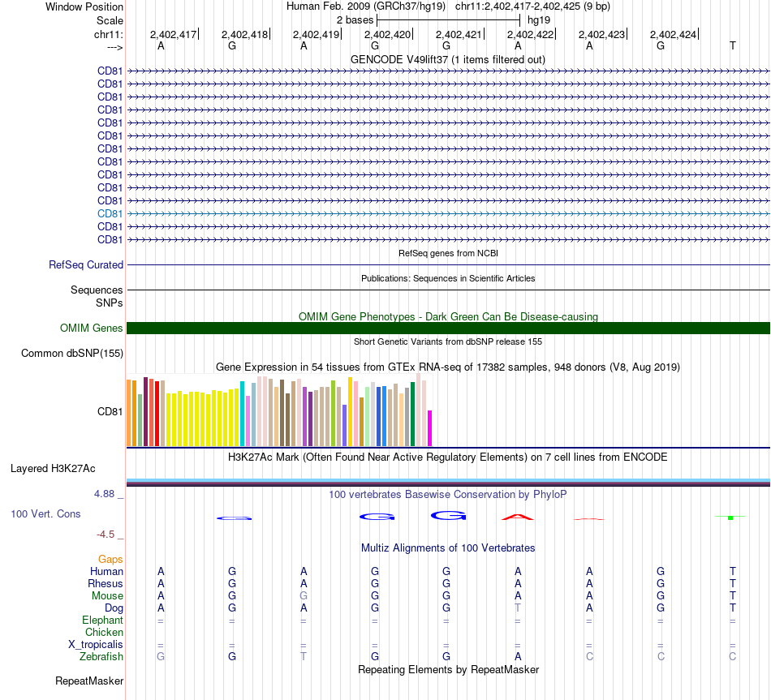Screen dimensions: 771x700
Task: Select the X_tropicalis species row label
Action: click(96, 645)
